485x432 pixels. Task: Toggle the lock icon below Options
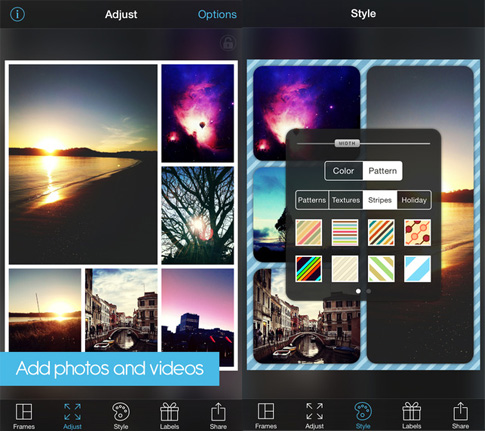228,43
